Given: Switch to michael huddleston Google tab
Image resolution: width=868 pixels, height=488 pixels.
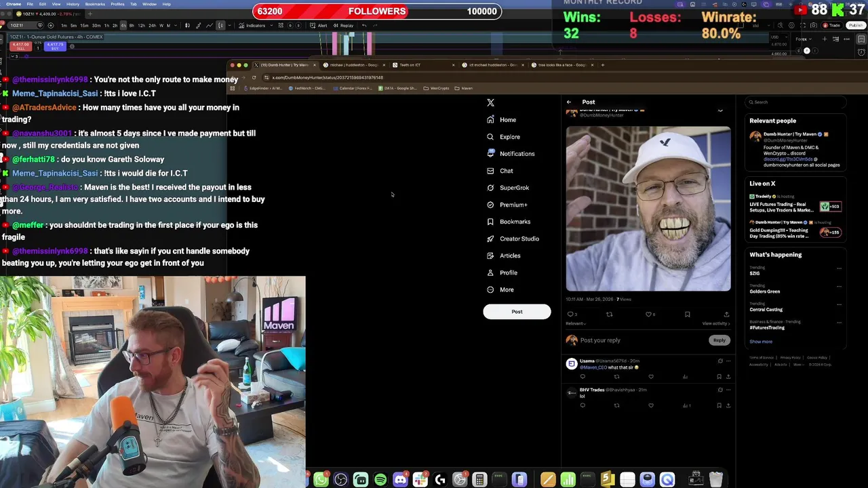Looking at the screenshot, I should (x=353, y=65).
